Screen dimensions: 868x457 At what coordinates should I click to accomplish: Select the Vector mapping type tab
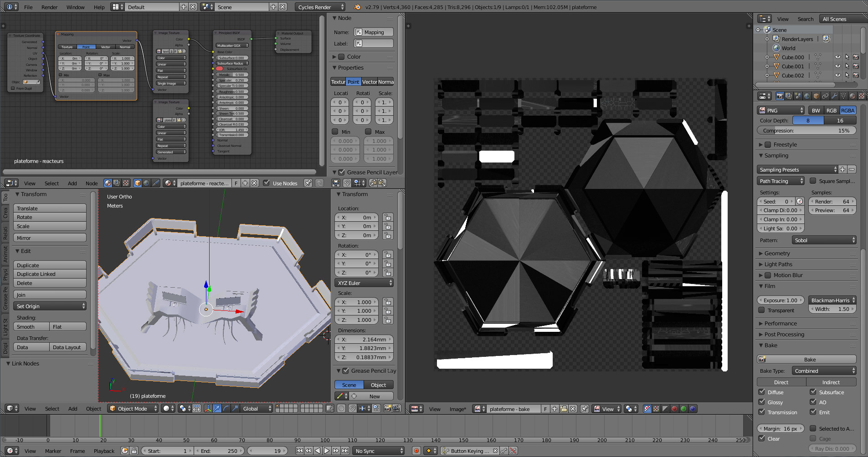click(370, 82)
